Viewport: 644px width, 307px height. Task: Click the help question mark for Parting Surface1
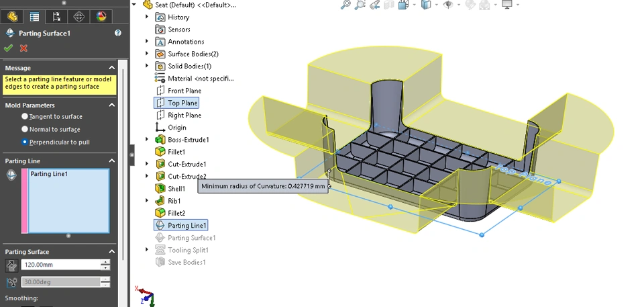(118, 33)
